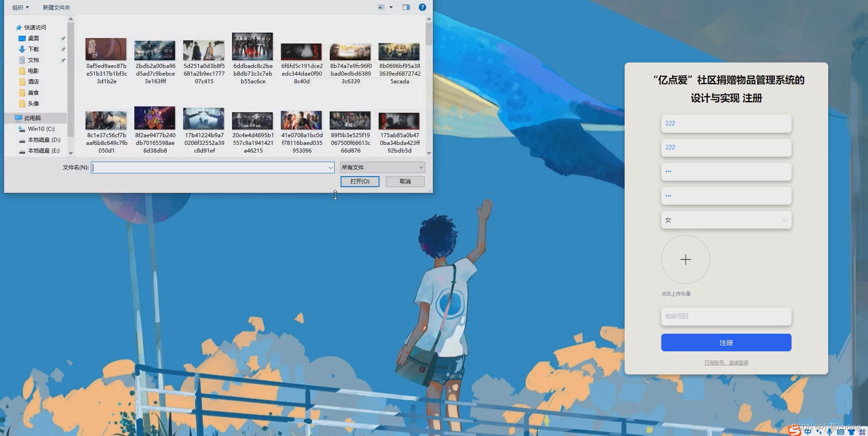Click the sidebar scroll-up arrow
The height and width of the screenshot is (436, 868).
pyautogui.click(x=71, y=19)
